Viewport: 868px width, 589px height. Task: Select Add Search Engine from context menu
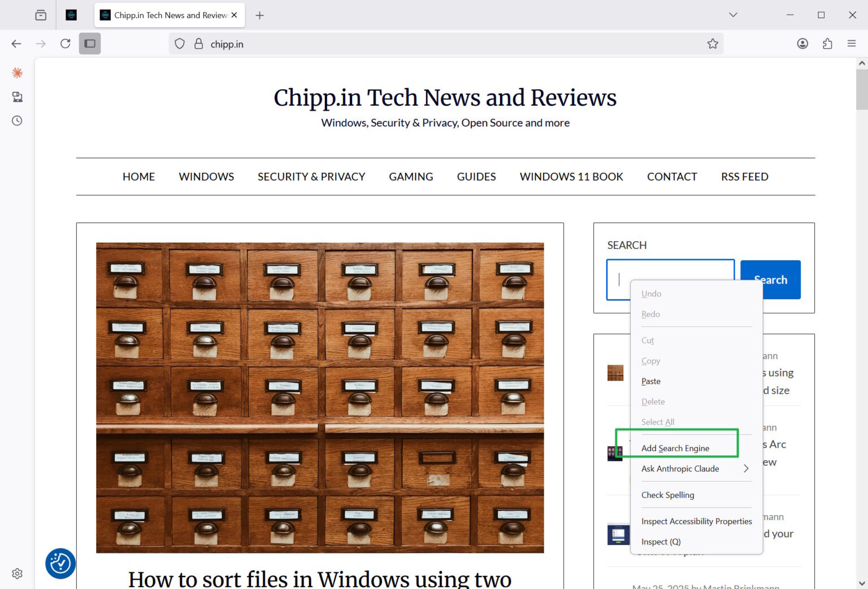696,448
